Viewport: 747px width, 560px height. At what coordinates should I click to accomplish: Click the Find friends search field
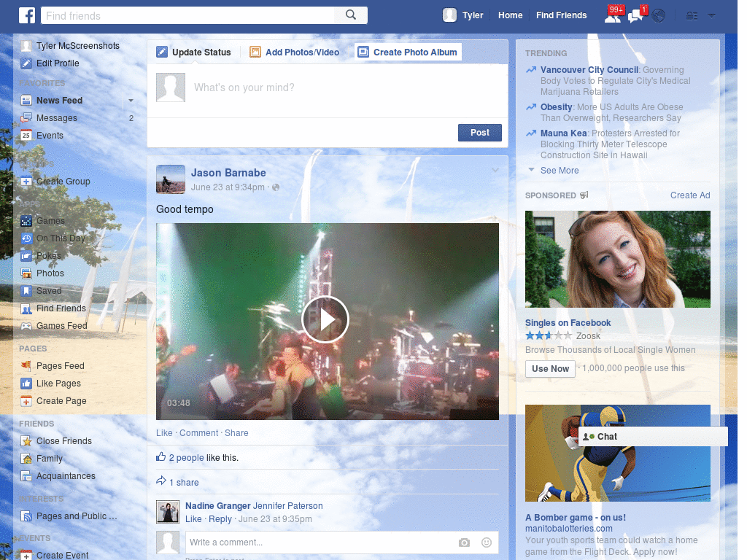point(187,15)
